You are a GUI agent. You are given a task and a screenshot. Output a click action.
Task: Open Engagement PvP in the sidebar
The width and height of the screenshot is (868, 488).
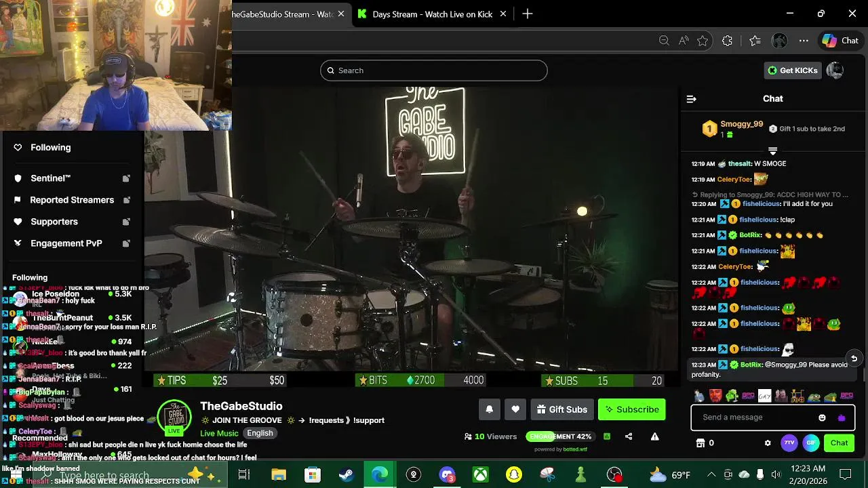pyautogui.click(x=66, y=243)
